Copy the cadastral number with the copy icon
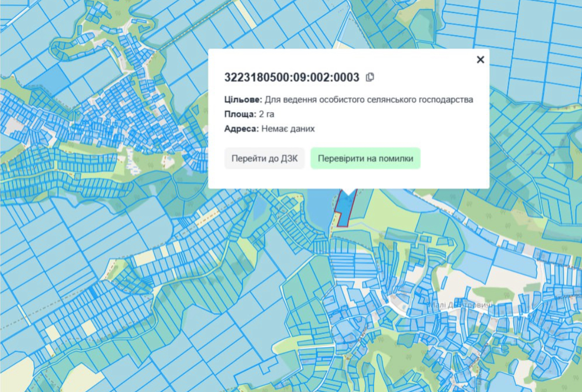The image size is (582, 392). click(x=370, y=77)
